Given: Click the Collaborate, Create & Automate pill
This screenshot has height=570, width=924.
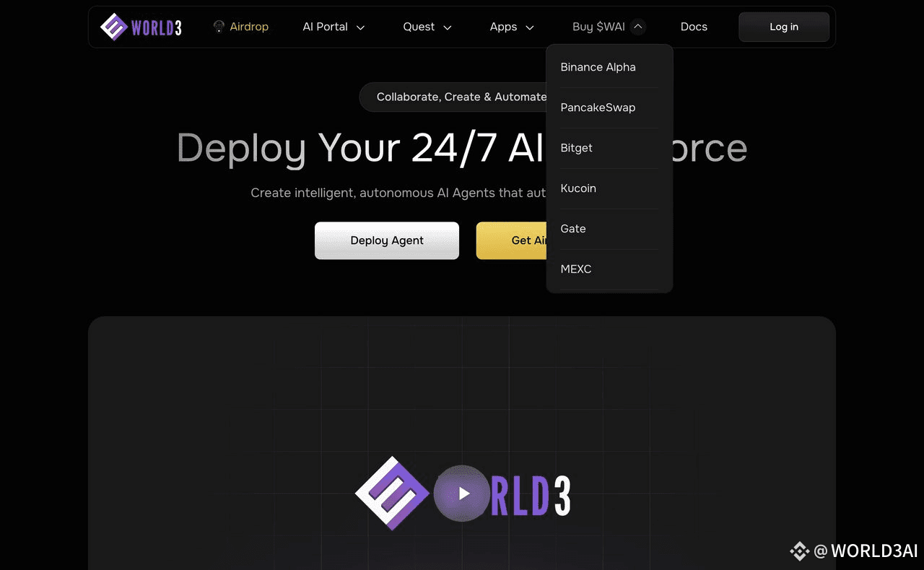Looking at the screenshot, I should point(453,97).
